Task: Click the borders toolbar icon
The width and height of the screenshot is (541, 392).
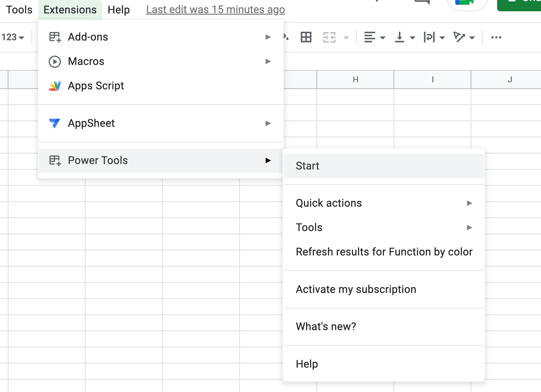Action: [306, 37]
